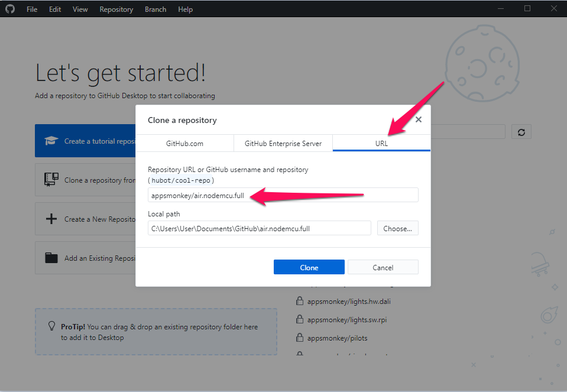
Task: Maximize the GitHub Desktop window
Action: pos(527,9)
